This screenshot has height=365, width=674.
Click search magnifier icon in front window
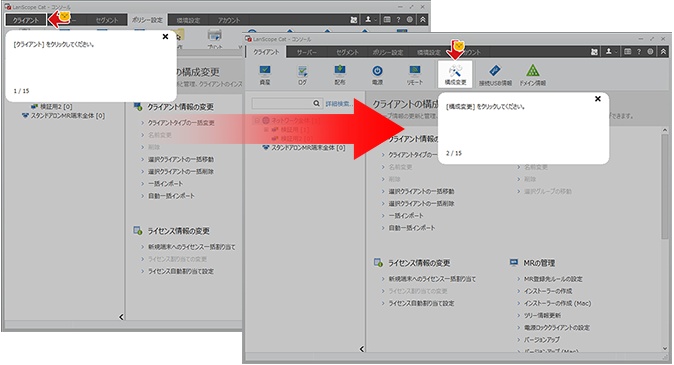pos(316,103)
